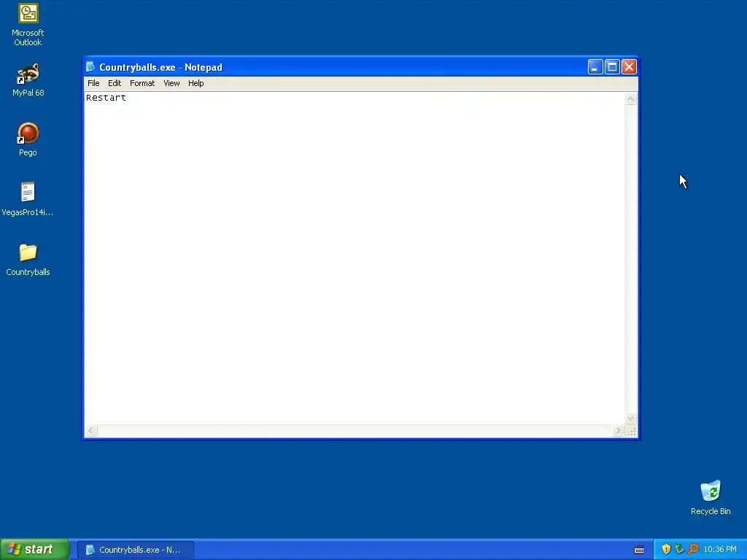Click the horizontal scrollbar left arrow
The image size is (747, 560).
coord(91,431)
